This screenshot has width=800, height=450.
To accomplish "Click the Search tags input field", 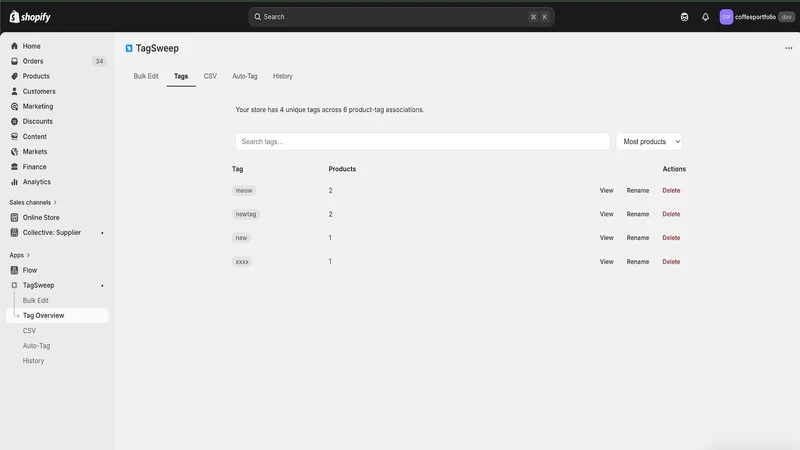I will pyautogui.click(x=422, y=142).
